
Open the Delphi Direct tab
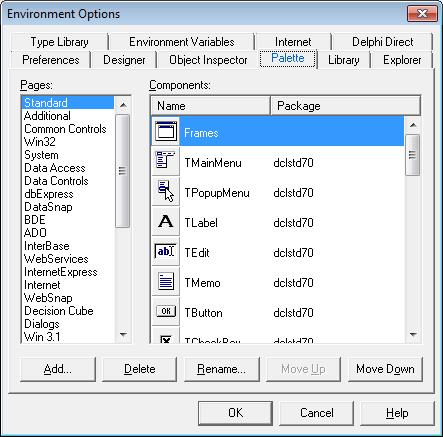click(x=382, y=42)
